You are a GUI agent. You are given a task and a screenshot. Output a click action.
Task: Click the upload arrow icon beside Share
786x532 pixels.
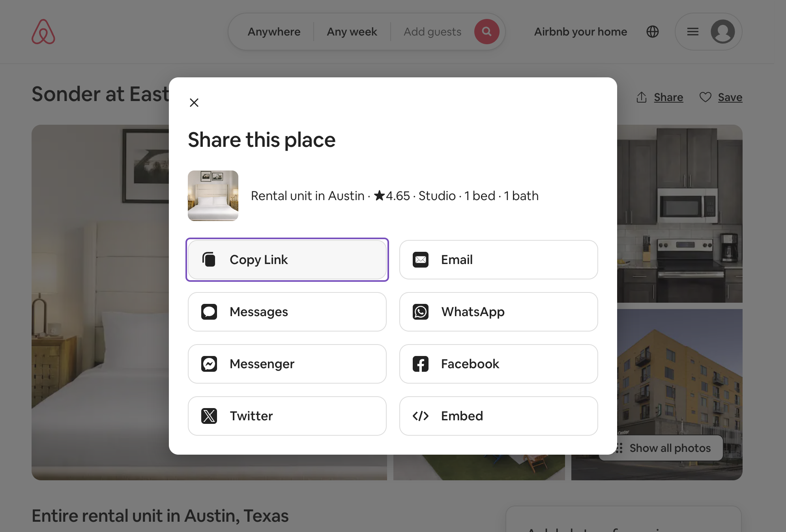coord(642,97)
